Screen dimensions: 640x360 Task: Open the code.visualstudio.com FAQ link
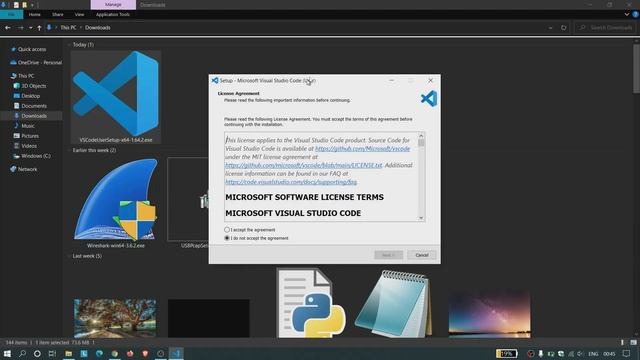(x=291, y=182)
